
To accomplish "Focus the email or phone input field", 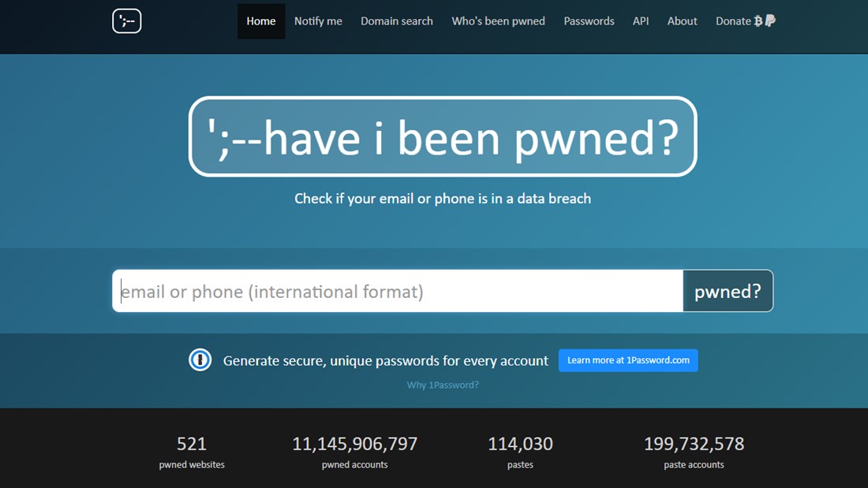I will 398,291.
